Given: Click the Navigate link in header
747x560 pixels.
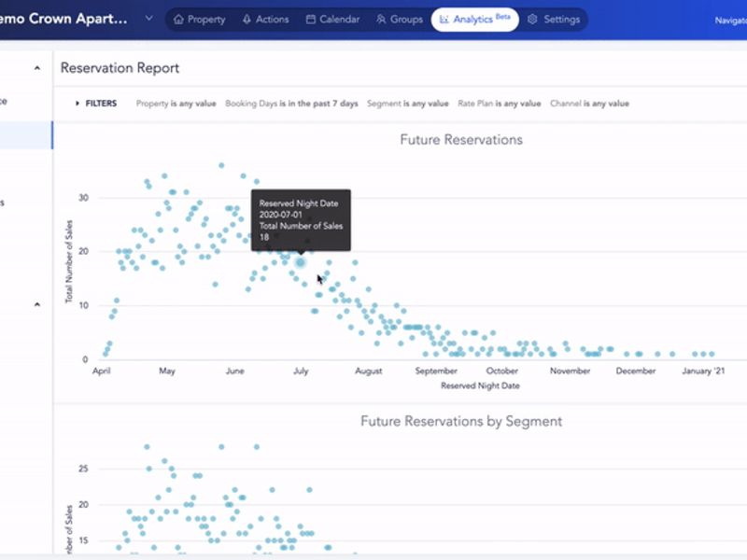Looking at the screenshot, I should (x=731, y=21).
